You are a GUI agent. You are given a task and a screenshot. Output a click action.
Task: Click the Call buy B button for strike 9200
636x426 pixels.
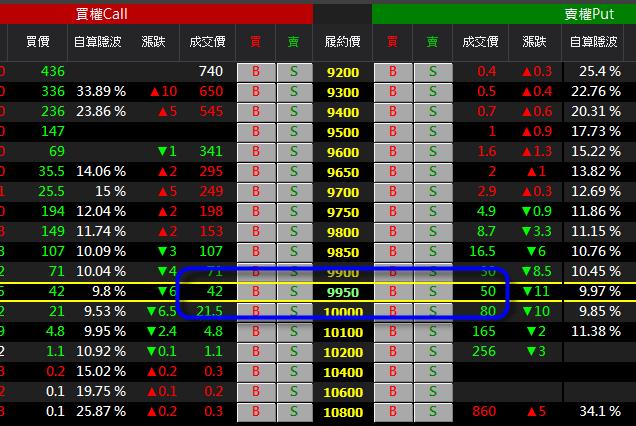(x=256, y=72)
